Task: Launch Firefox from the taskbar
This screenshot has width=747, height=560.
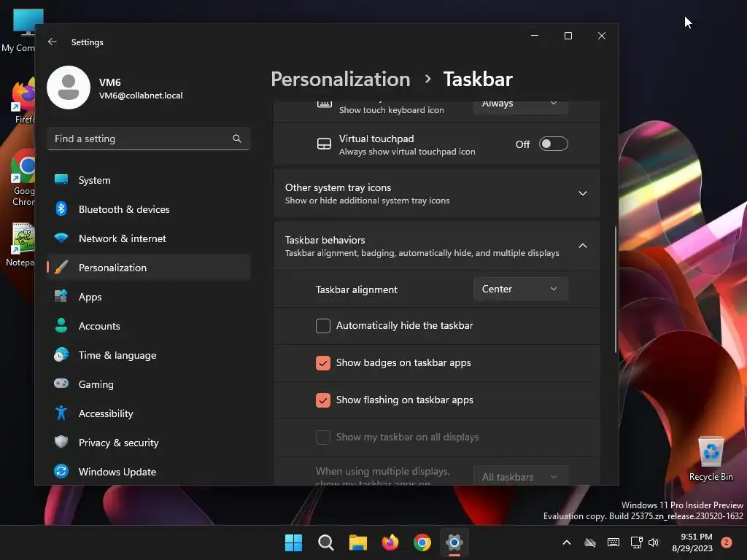Action: (x=390, y=542)
